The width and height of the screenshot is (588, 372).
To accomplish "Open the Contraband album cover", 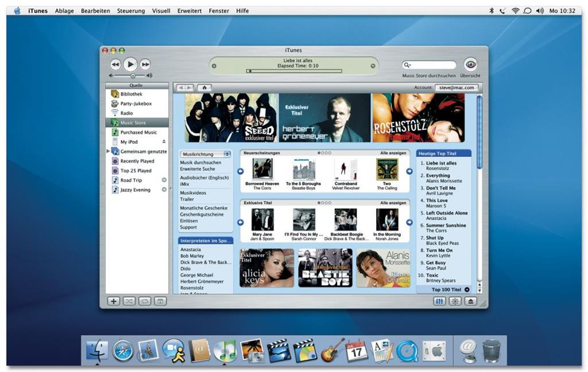I will [x=345, y=169].
